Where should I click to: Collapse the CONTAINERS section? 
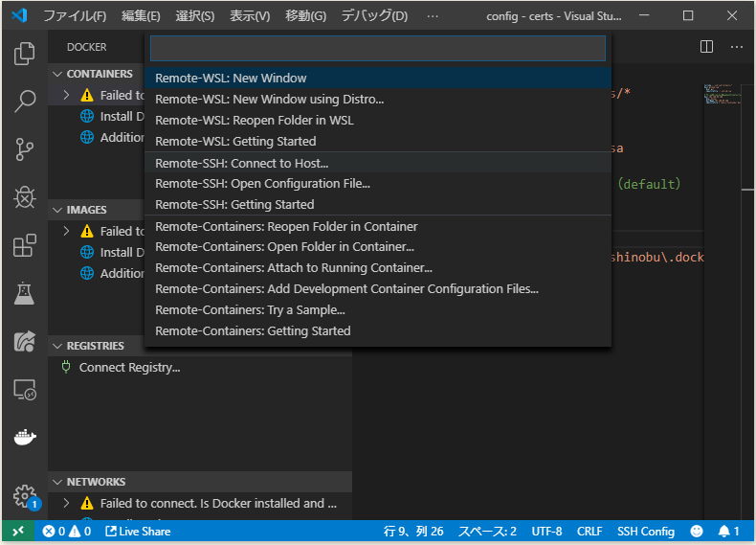pos(57,74)
